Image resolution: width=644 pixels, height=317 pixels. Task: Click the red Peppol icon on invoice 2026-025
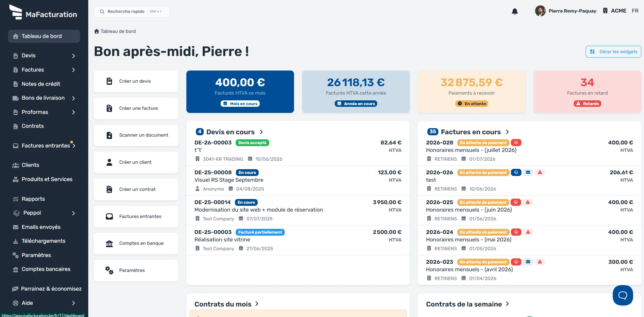516,202
